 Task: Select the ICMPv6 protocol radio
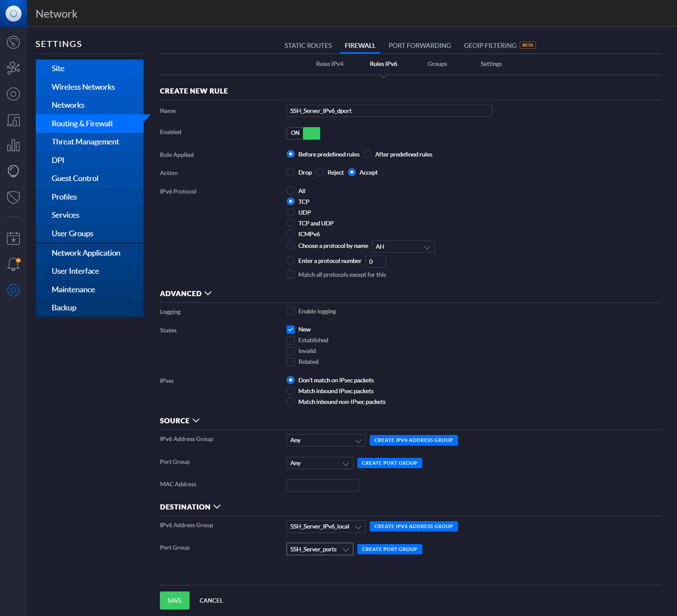(x=291, y=234)
